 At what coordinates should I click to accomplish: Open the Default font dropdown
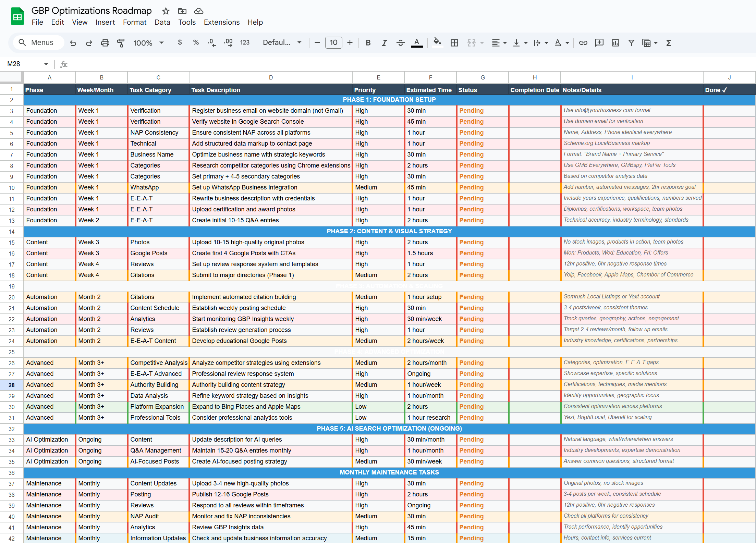(282, 42)
